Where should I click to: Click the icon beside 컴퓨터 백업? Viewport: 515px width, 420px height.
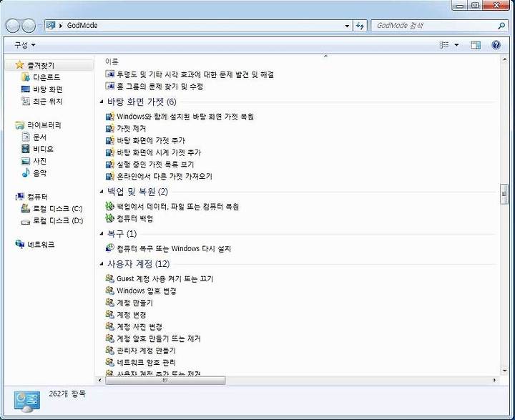[109, 218]
